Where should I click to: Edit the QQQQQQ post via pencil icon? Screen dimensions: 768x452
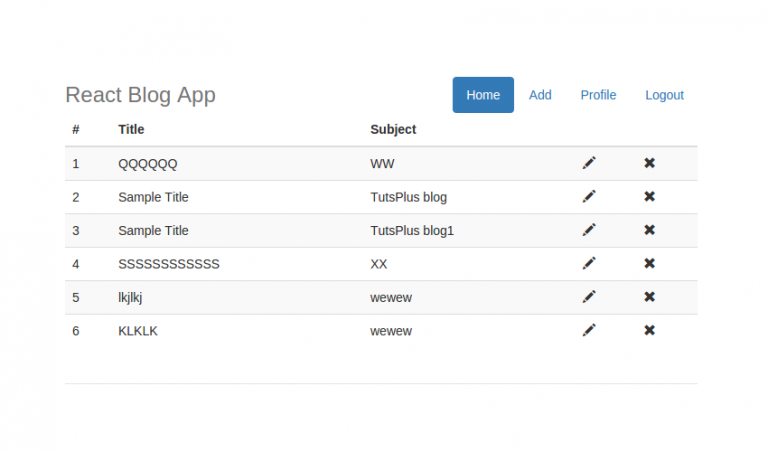589,163
